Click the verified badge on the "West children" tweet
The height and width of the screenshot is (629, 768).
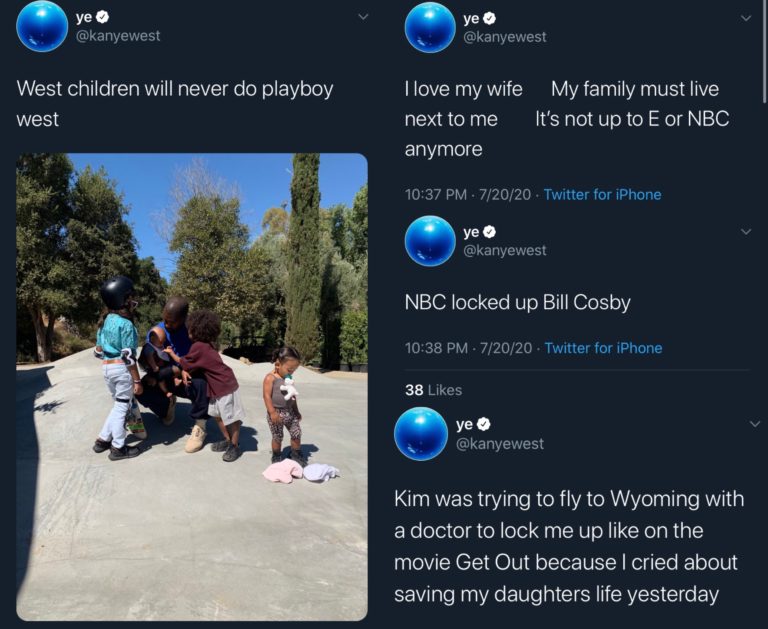pos(102,17)
